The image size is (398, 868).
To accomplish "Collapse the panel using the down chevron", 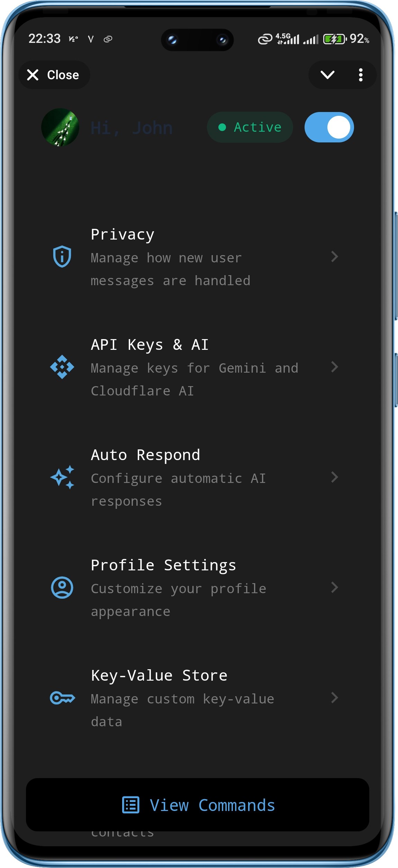I will click(x=327, y=75).
